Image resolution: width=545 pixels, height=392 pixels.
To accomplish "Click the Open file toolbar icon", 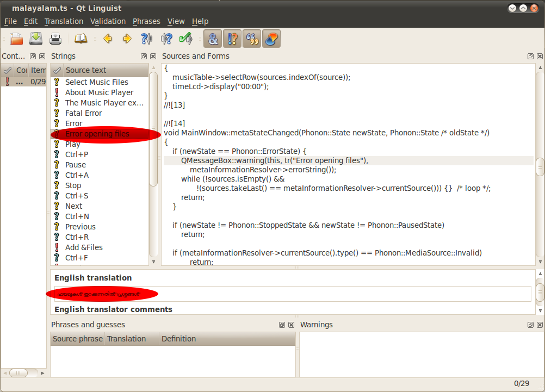I will coord(16,39).
